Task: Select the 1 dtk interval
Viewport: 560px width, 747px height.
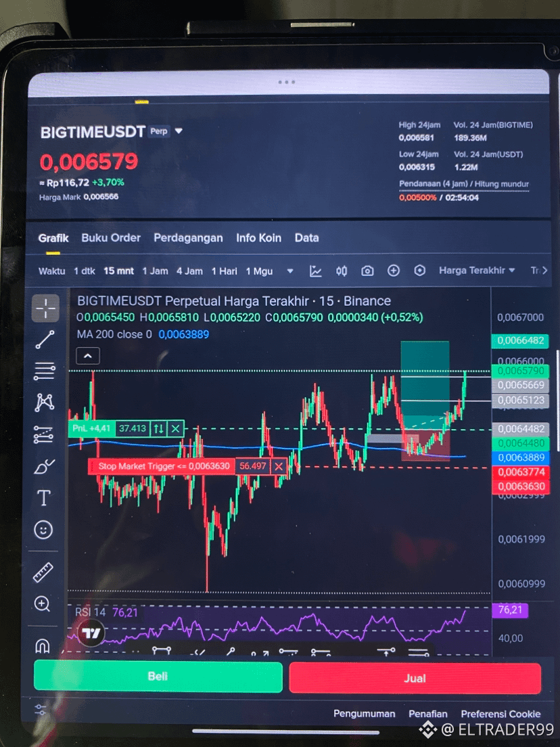Action: (x=85, y=271)
